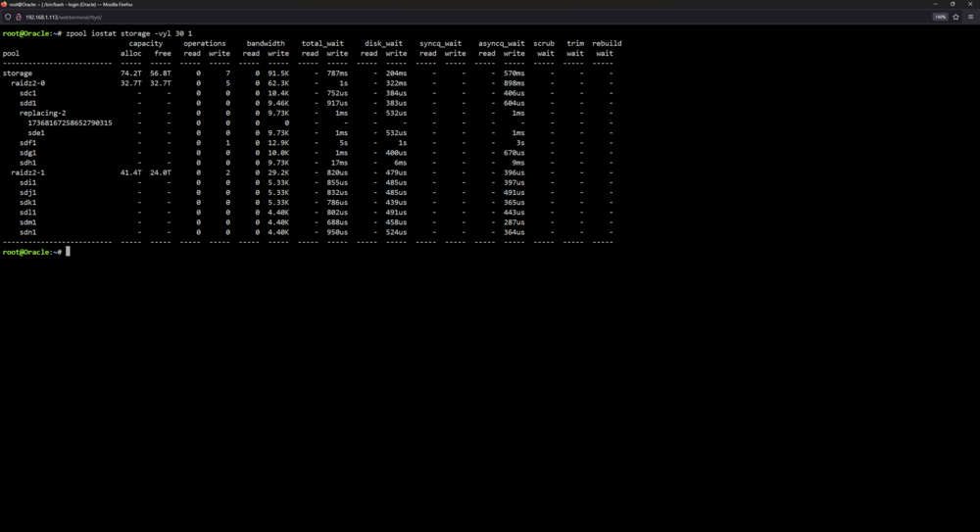The width and height of the screenshot is (980, 532).
Task: Click the 'rebuild' column header
Action: 607,44
